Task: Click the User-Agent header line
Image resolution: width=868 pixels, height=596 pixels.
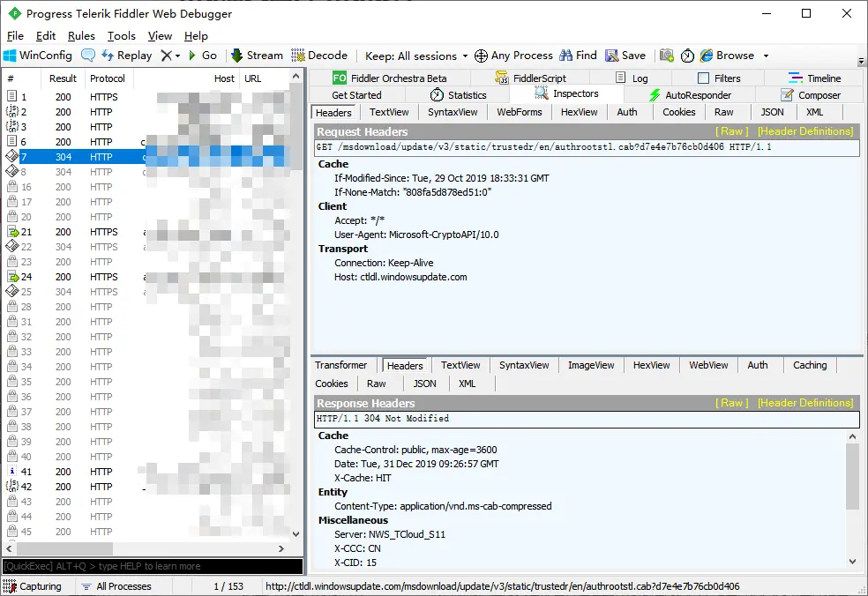Action: tap(416, 235)
